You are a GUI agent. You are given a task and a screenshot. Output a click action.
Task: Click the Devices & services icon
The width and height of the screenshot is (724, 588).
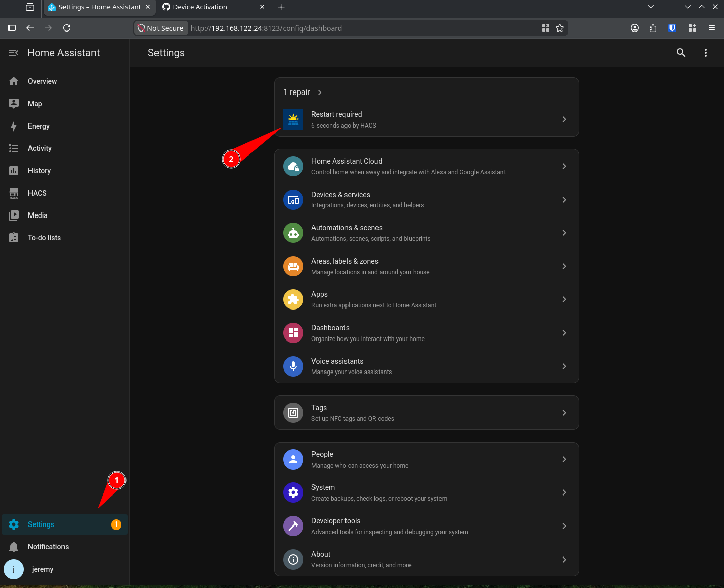[293, 200]
